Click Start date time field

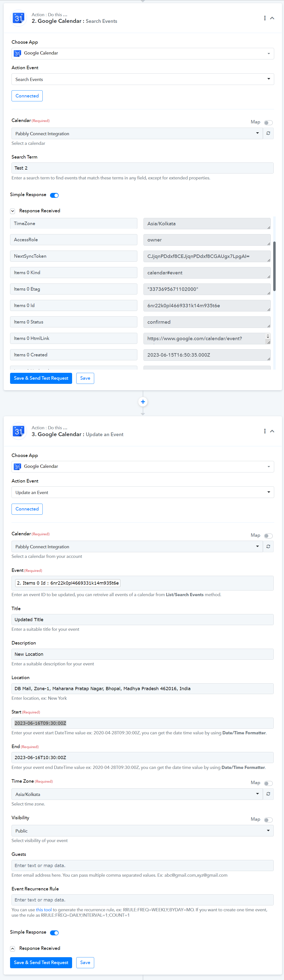pos(142,723)
